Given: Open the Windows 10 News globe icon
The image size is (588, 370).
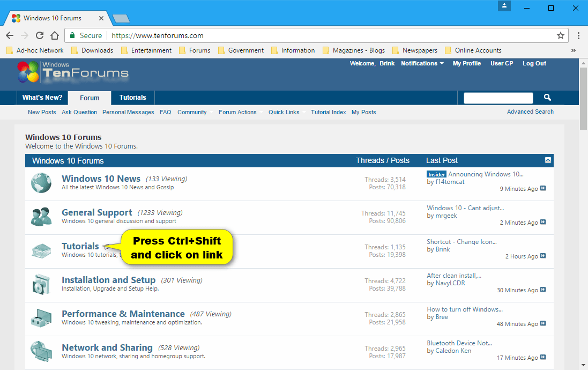Looking at the screenshot, I should (x=41, y=182).
